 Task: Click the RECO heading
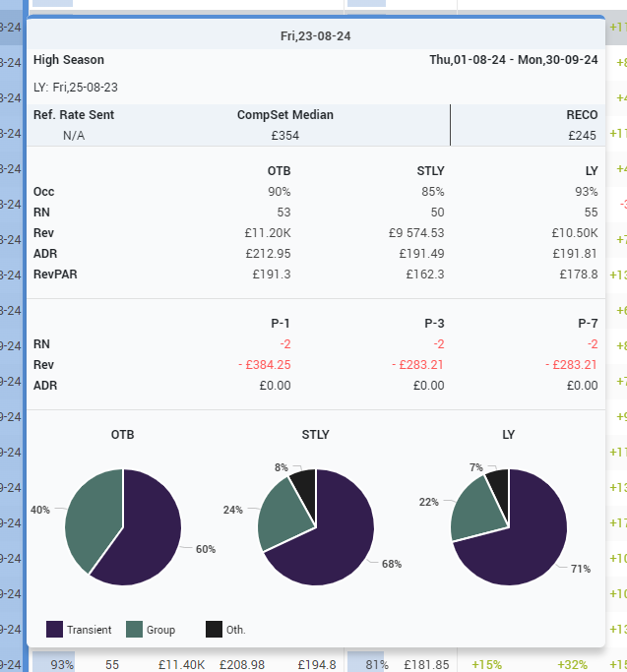[582, 115]
